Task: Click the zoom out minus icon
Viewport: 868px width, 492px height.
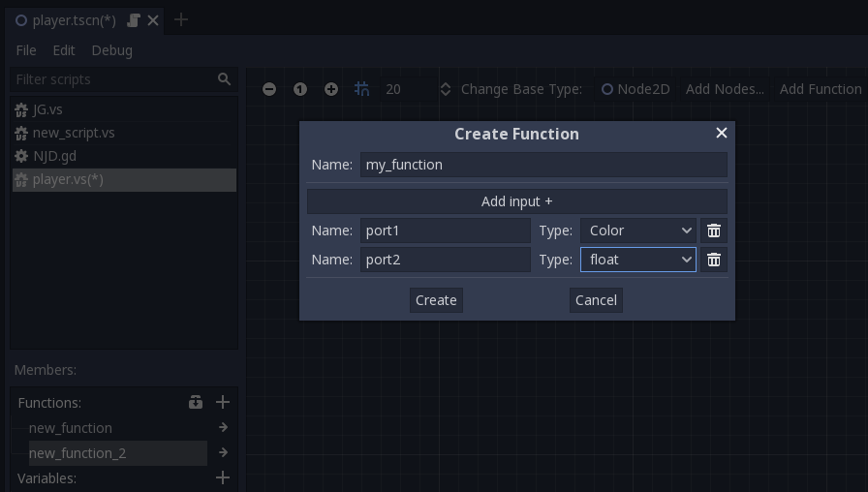Action: [269, 89]
